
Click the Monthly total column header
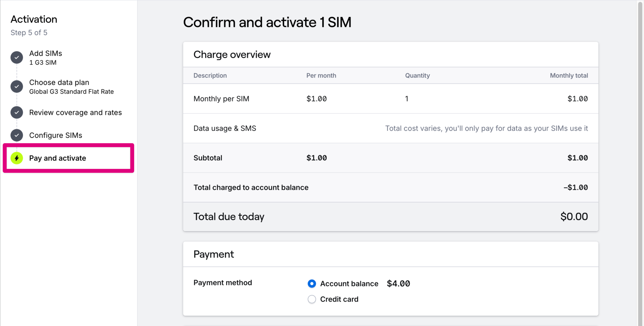[x=569, y=75]
